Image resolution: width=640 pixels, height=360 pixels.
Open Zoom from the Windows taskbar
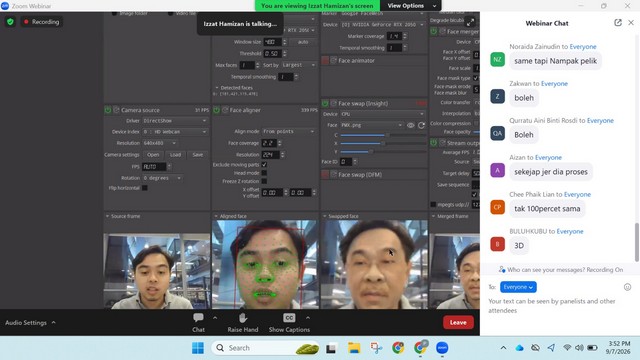[x=442, y=348]
